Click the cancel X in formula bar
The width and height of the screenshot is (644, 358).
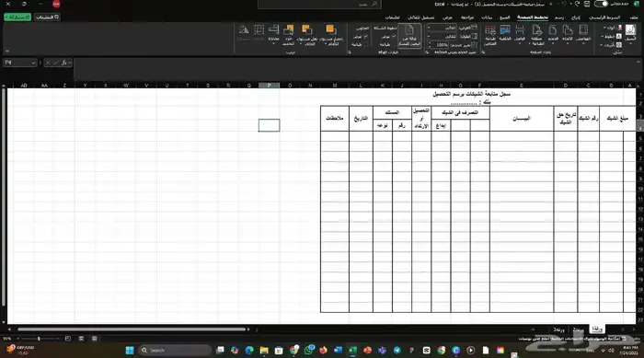(48, 63)
